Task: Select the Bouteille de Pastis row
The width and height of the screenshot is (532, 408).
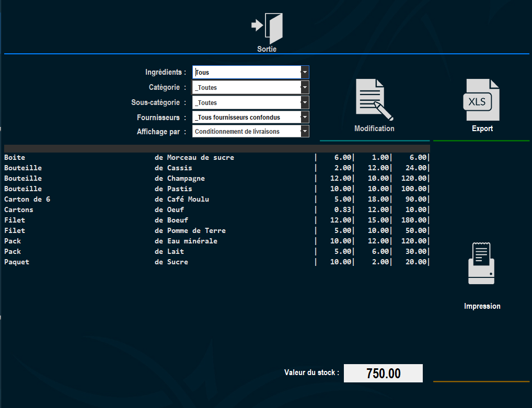Action: click(x=217, y=189)
